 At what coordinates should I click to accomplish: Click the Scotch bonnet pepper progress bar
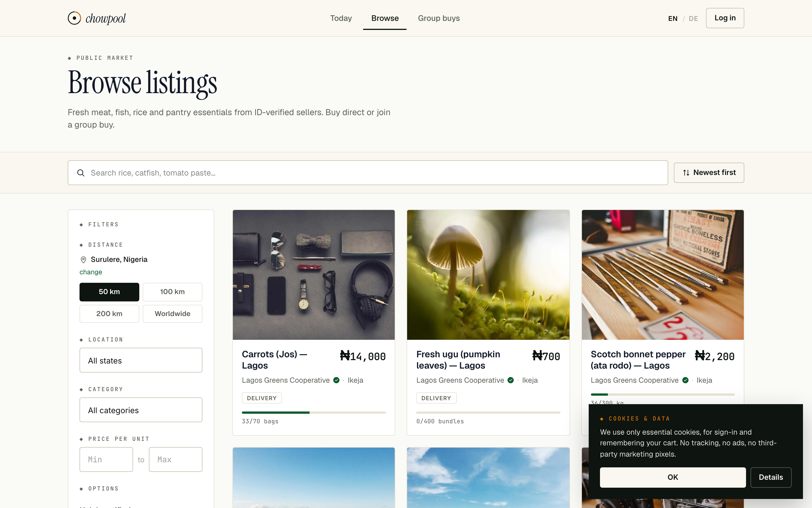(663, 395)
